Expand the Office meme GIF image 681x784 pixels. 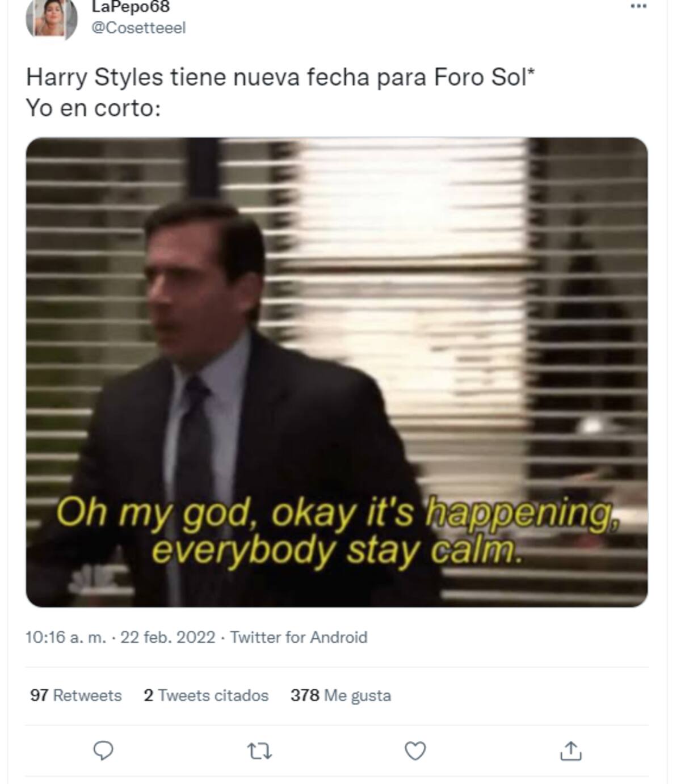(x=337, y=372)
